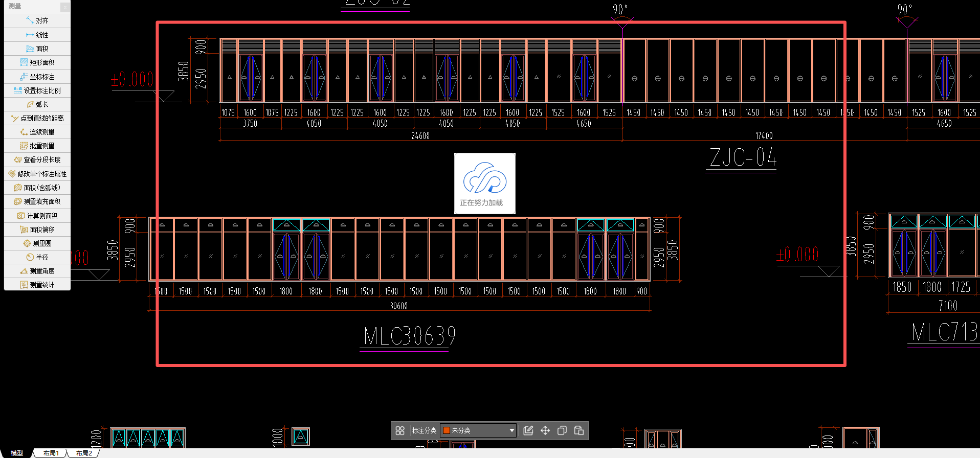Open the 未分类 annotation category dropdown
The image size is (980, 458).
(x=478, y=430)
